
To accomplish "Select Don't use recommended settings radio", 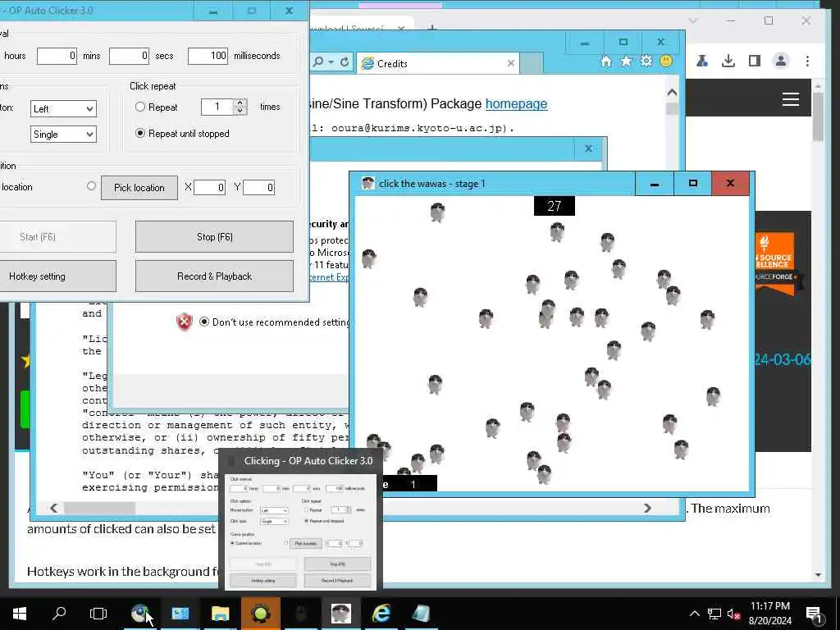I will 204,322.
